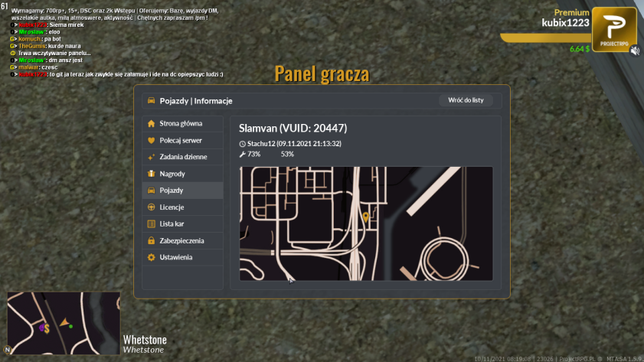Click the house icon beside Strona główna
The height and width of the screenshot is (362, 644).
click(151, 123)
